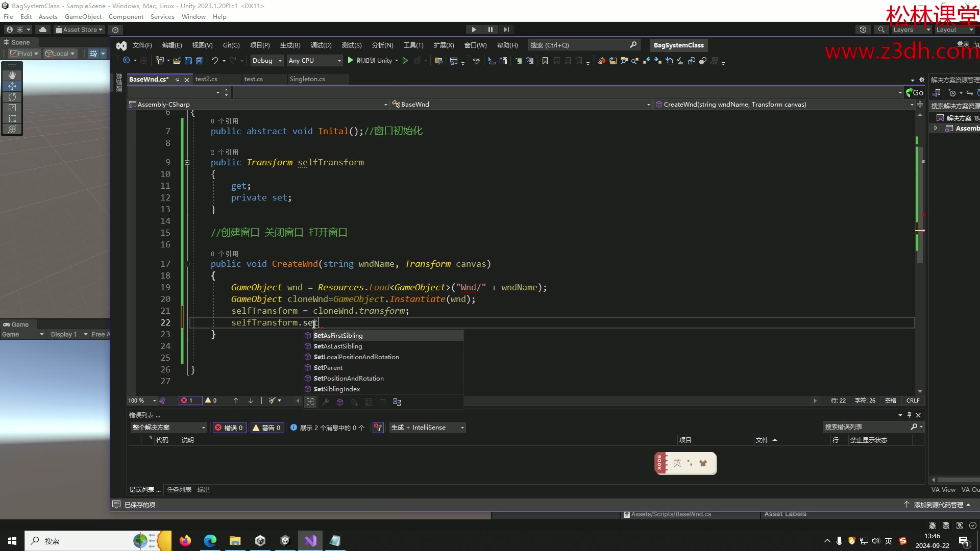Open Visual Studio from the taskbar
This screenshot has height=551, width=980.
coord(310,541)
